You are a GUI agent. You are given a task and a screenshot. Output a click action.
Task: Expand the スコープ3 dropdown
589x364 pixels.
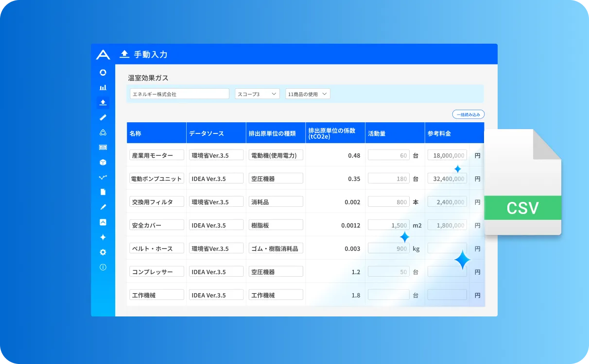(257, 94)
